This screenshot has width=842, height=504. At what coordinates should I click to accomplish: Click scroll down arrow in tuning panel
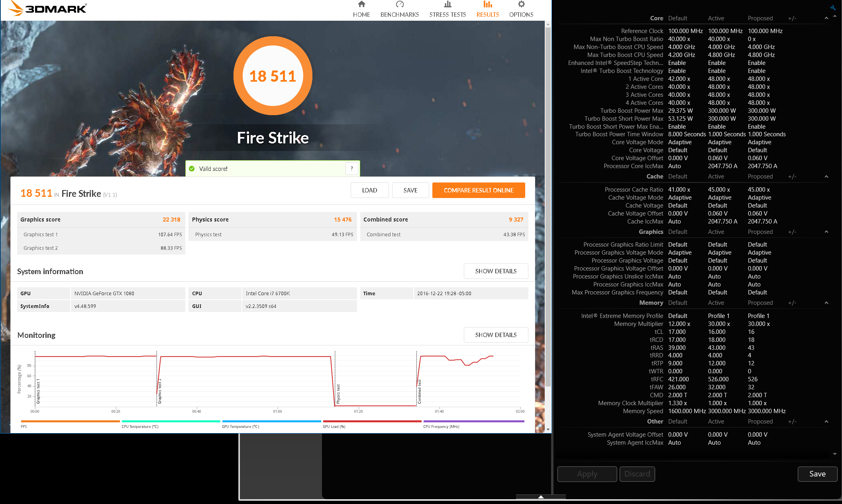click(x=835, y=454)
